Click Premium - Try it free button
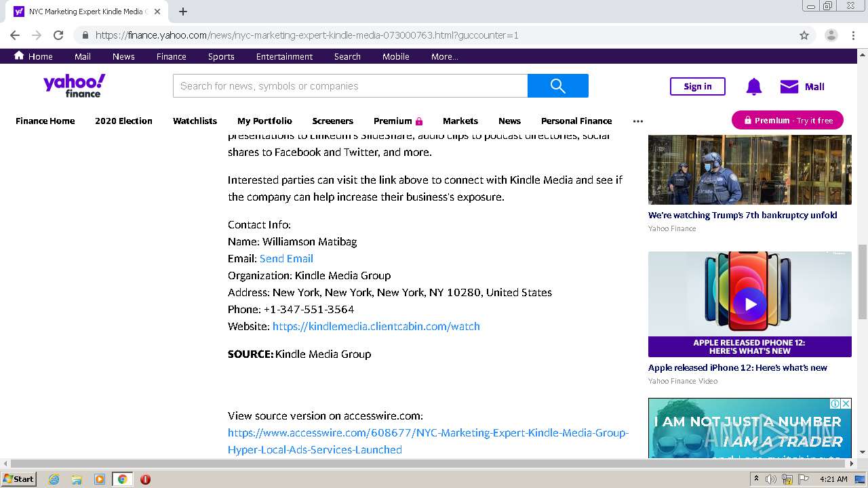The width and height of the screenshot is (868, 488). click(x=787, y=120)
